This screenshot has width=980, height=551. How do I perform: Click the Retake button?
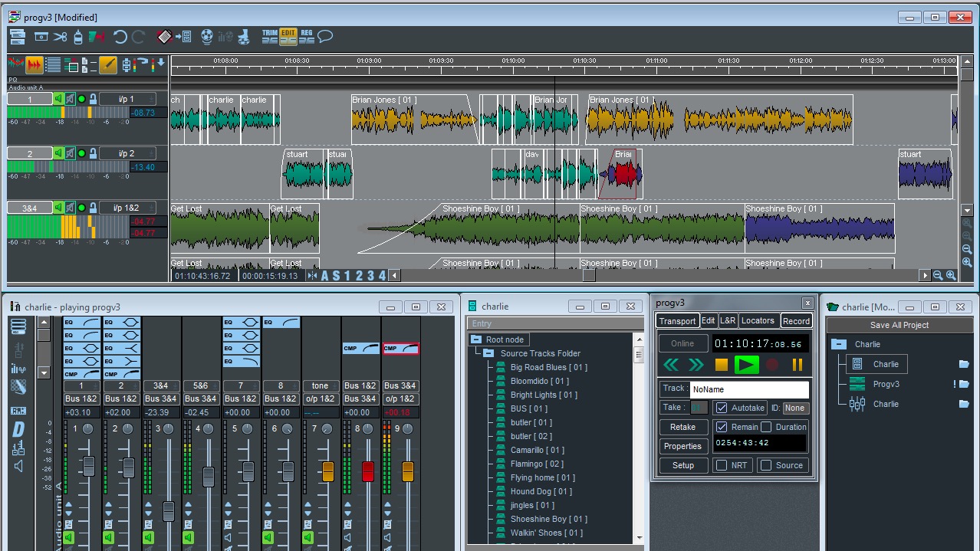[x=683, y=427]
